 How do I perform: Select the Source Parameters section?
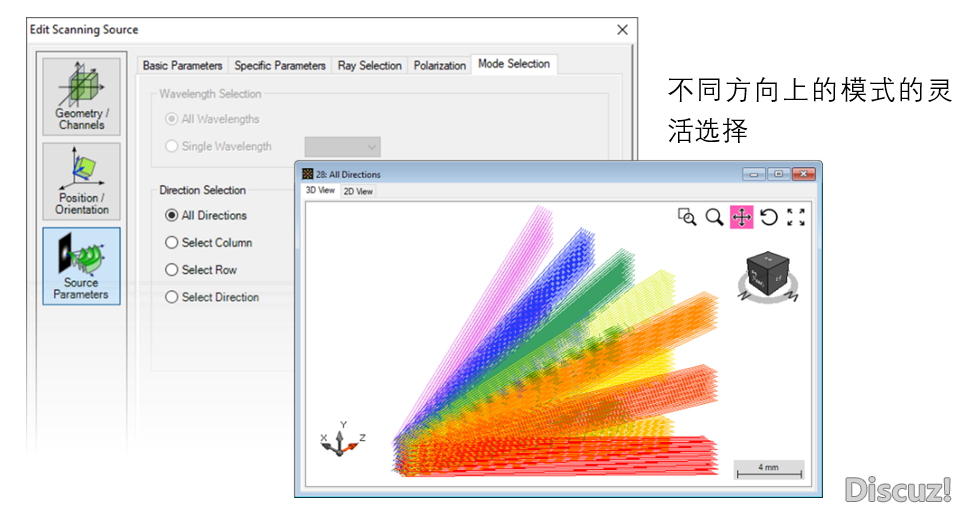click(81, 265)
